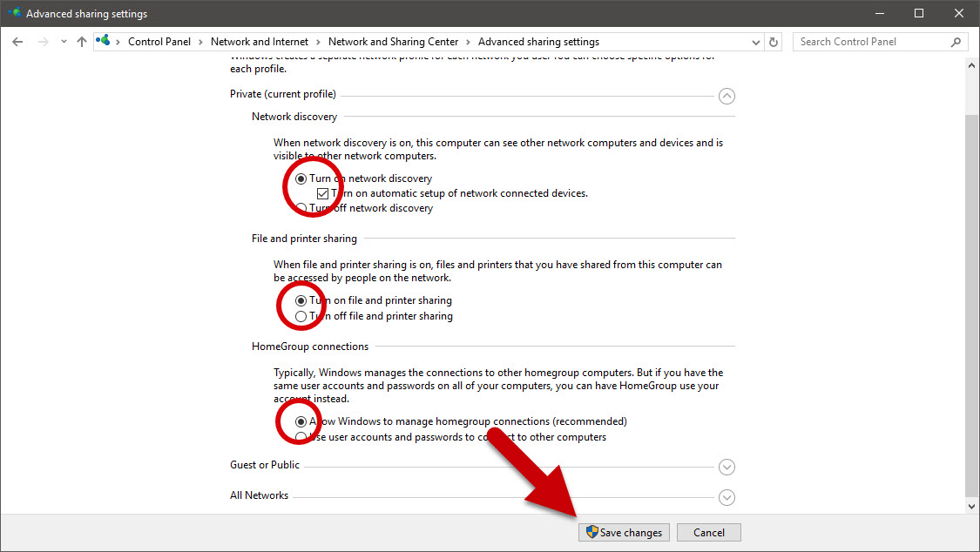Click the HomeGroup connections heading

coord(310,347)
